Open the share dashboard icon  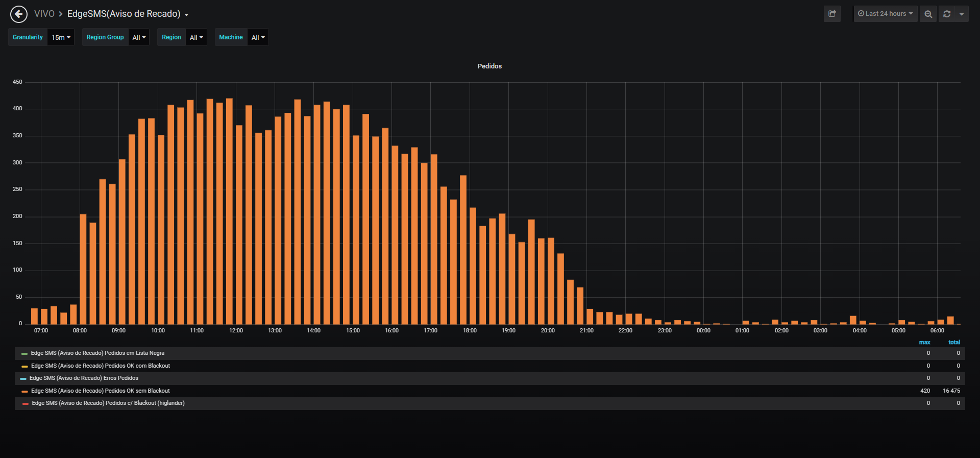(x=832, y=14)
